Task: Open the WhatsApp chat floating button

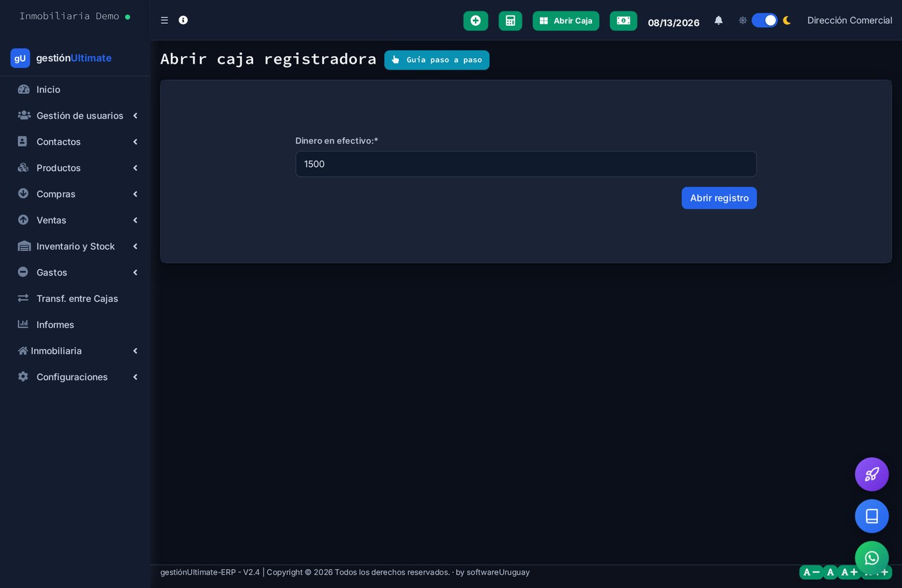Action: (872, 558)
